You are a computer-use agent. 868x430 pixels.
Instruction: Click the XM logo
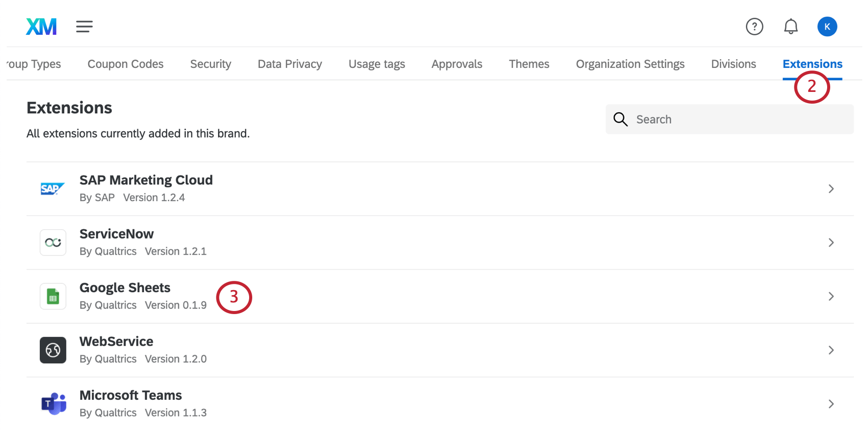41,27
